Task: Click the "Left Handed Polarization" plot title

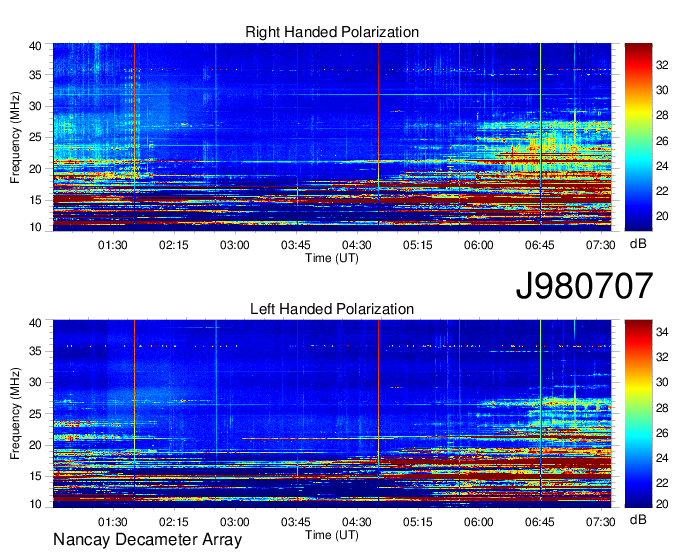Action: coord(332,309)
